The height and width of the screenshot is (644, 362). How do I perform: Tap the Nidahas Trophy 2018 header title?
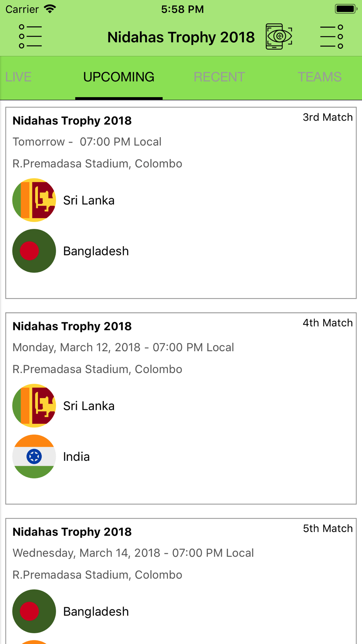(x=181, y=37)
